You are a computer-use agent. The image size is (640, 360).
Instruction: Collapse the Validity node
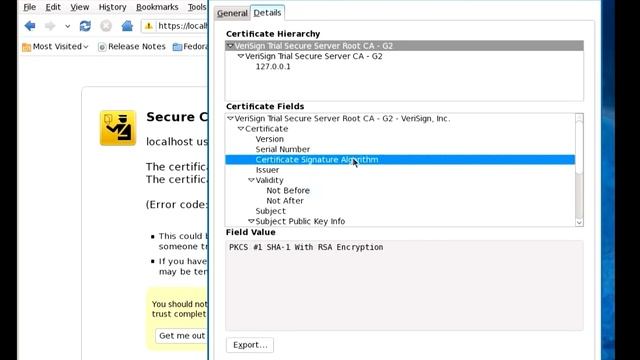click(251, 180)
